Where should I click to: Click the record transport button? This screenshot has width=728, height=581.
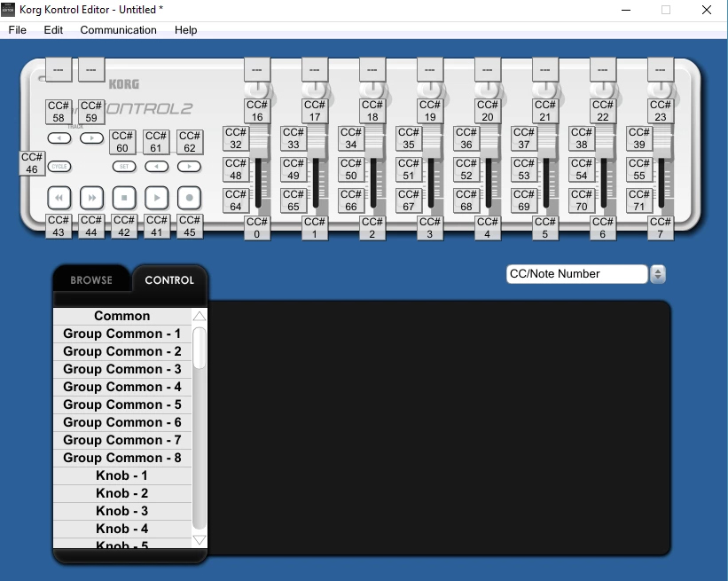(189, 198)
